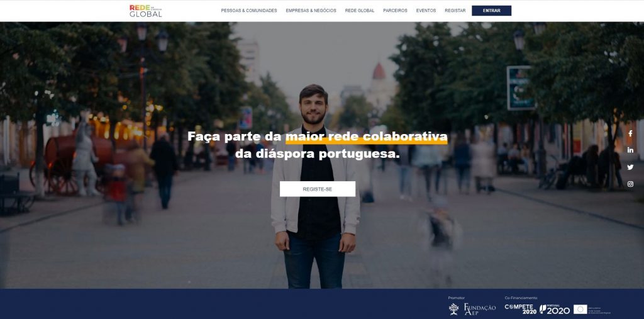The width and height of the screenshot is (644, 319).
Task: Click the Registe-se button
Action: 318,189
